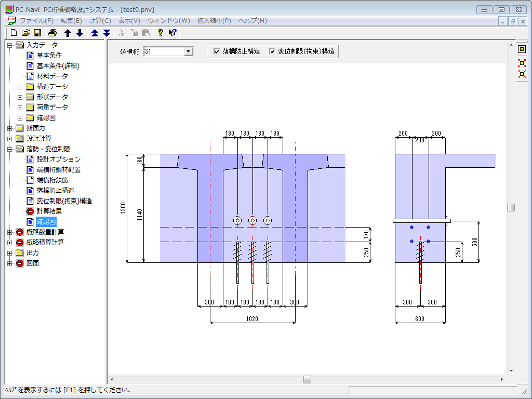The image size is (532, 399).
Task: Expand the 断面力 tree node
Action: [x=10, y=128]
